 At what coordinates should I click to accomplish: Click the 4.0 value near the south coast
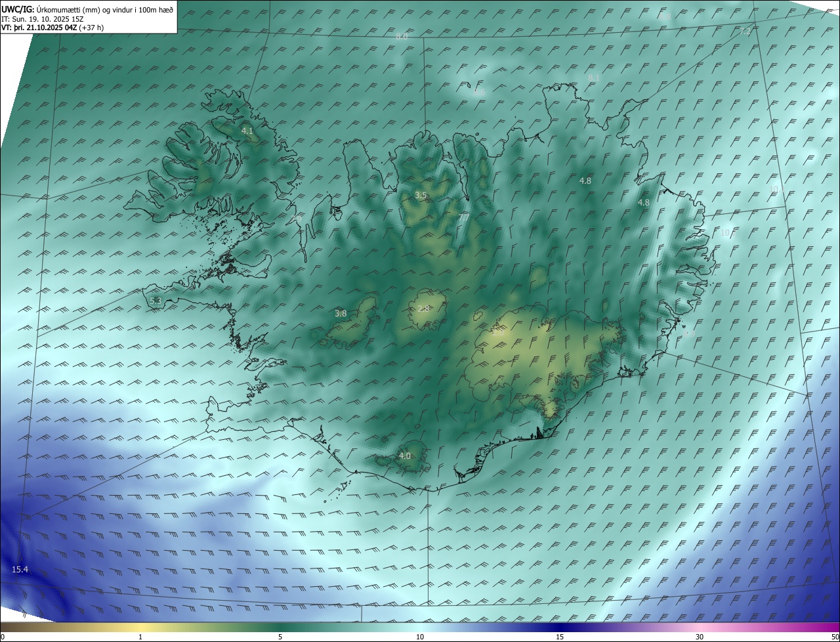(405, 456)
